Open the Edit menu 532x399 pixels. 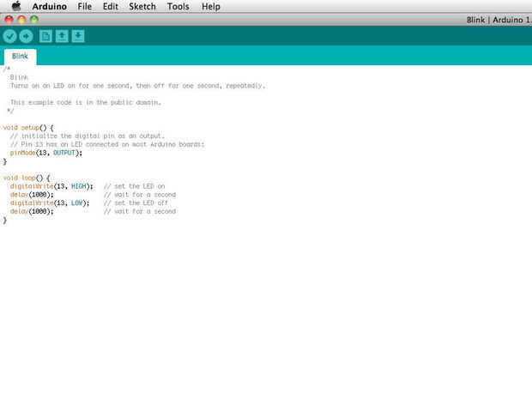[111, 7]
